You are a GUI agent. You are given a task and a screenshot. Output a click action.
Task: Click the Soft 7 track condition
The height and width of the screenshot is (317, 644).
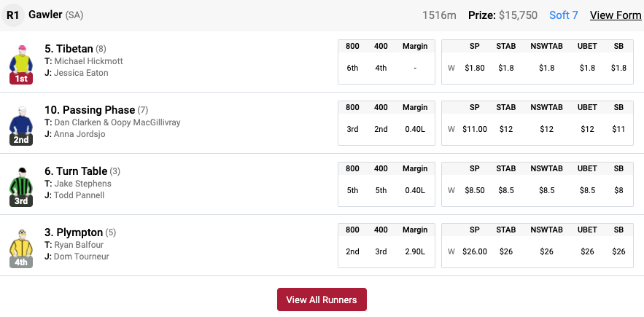[x=564, y=15]
